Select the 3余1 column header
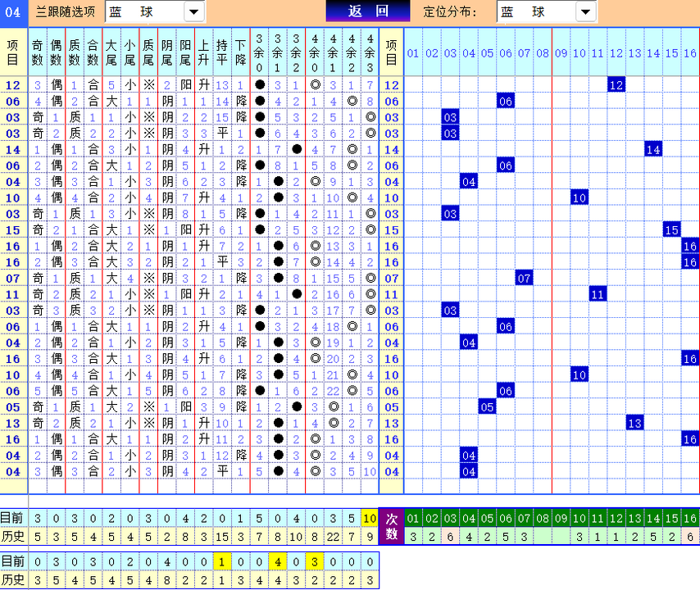 [x=278, y=52]
